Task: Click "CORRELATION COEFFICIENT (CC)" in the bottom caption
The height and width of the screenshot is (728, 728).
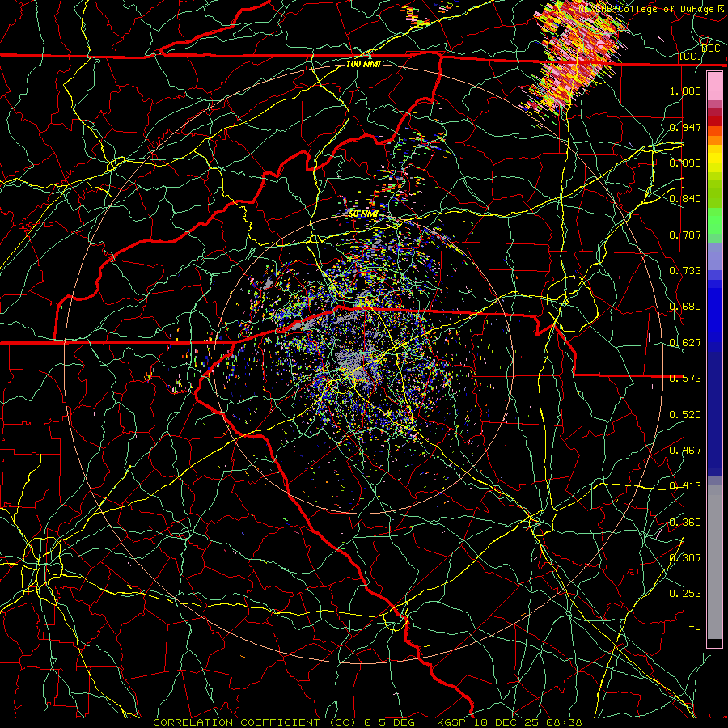Action: point(255,722)
